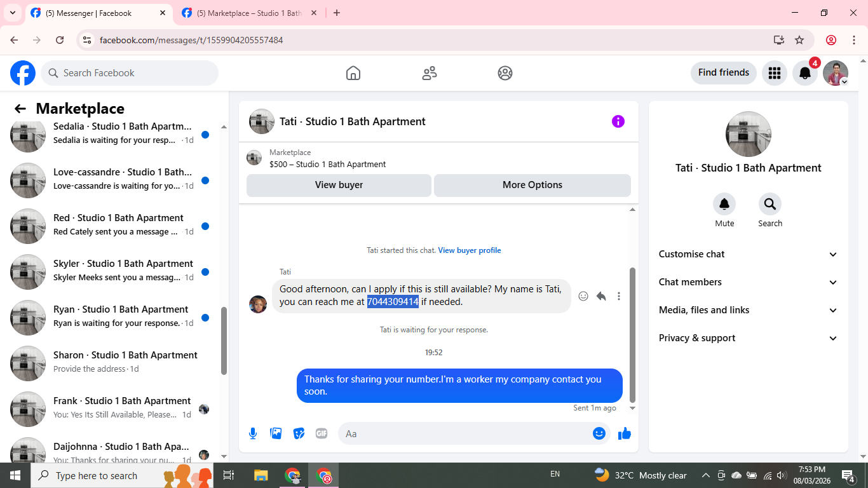
Task: Reload the page in Chrome
Action: tap(60, 40)
